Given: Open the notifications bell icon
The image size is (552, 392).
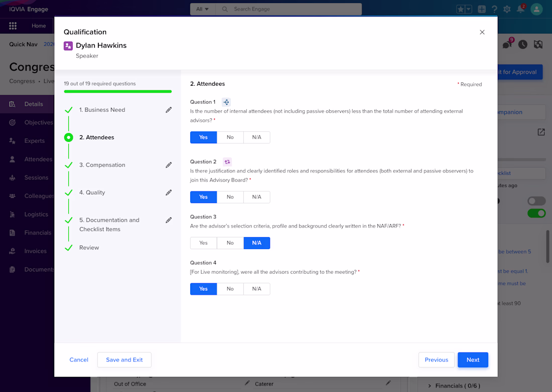Looking at the screenshot, I should point(520,9).
